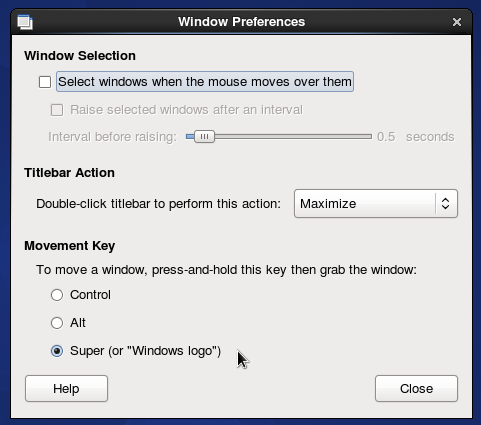Click the far right end of interval slider track
This screenshot has height=425, width=481.
tap(369, 137)
